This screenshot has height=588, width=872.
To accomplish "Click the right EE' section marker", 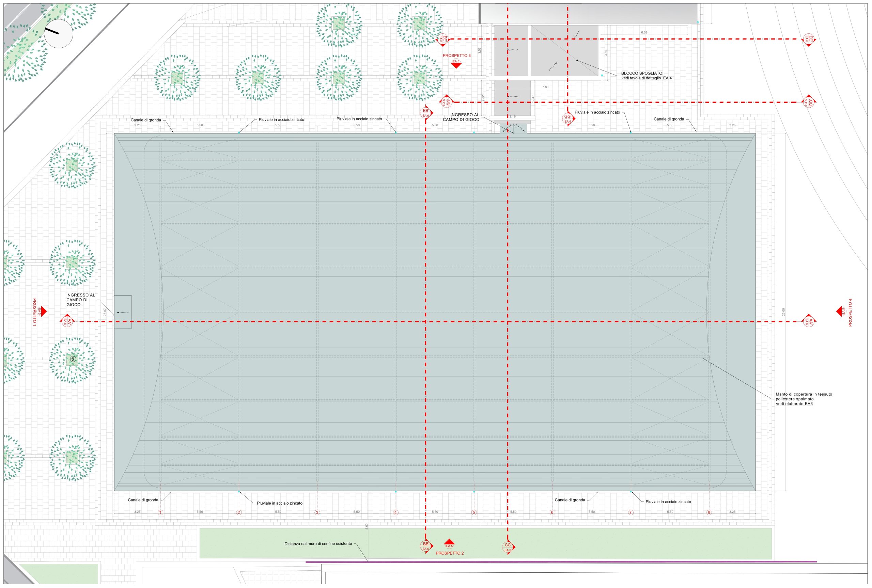I will click(x=808, y=39).
